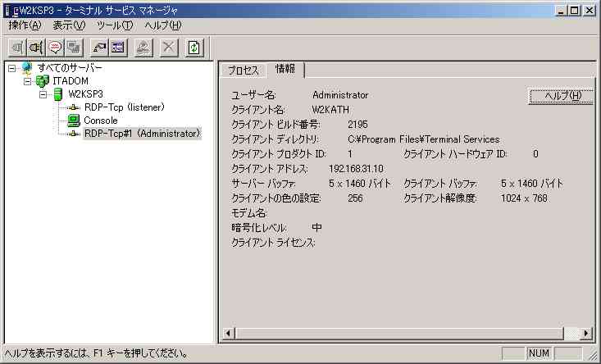Click the ヘルプ(H) button in info pane
Viewport: 601px width, 364px height.
pyautogui.click(x=562, y=96)
